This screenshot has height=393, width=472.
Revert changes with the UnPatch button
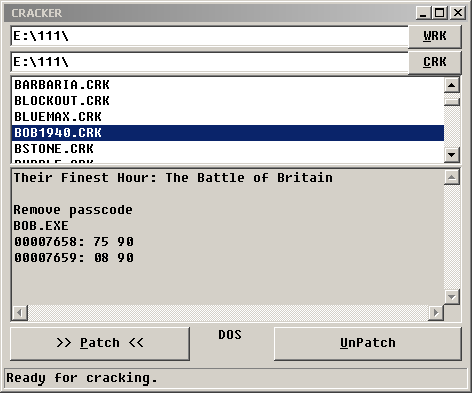tap(368, 344)
